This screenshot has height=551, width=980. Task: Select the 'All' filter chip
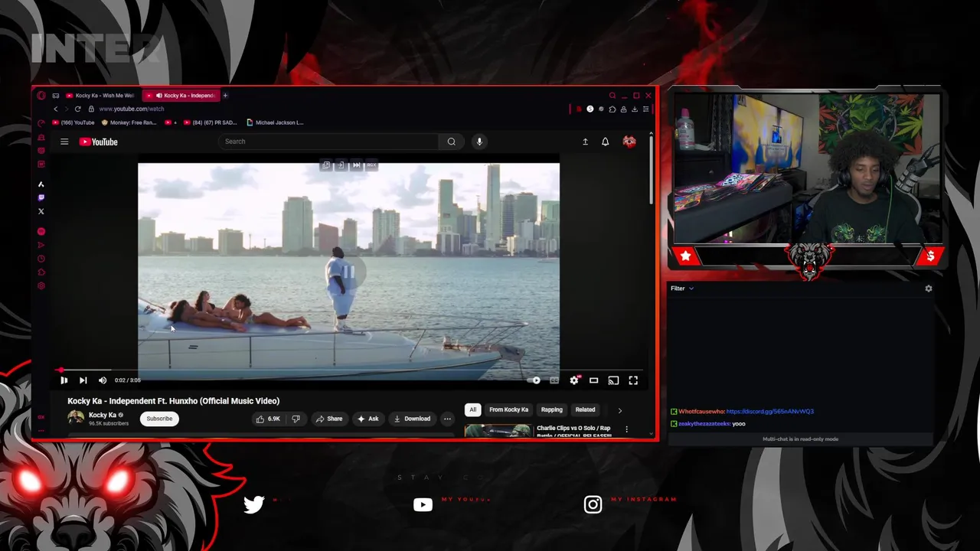pyautogui.click(x=472, y=409)
